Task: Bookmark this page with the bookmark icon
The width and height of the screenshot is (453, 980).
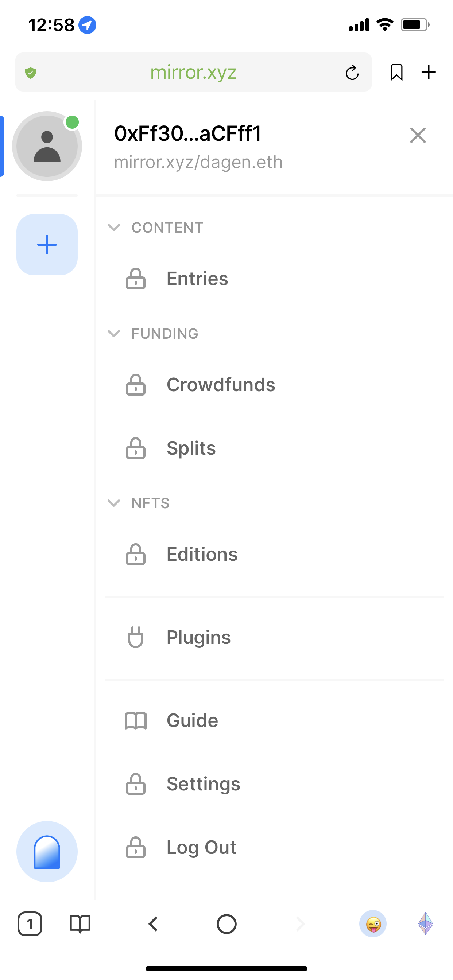Action: pos(396,72)
